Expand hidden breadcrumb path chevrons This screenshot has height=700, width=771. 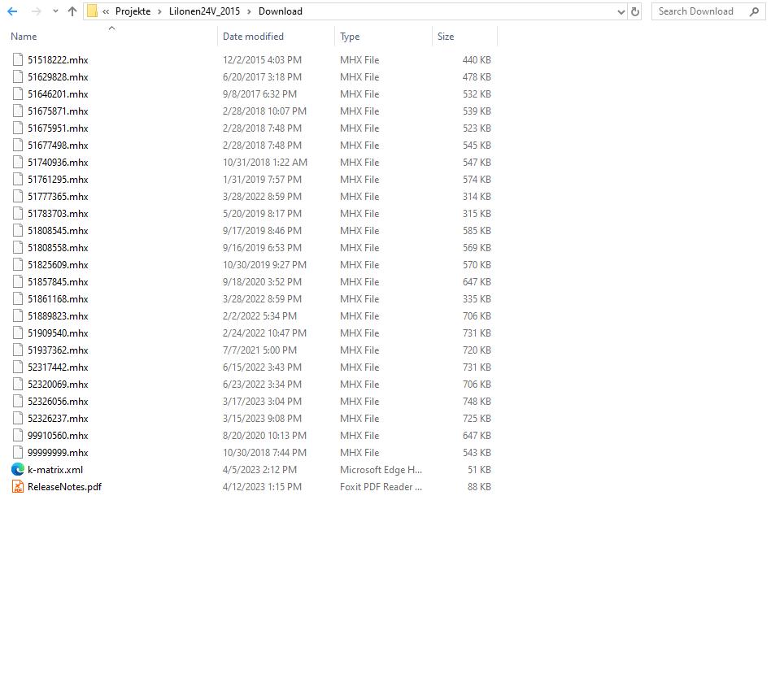point(106,11)
